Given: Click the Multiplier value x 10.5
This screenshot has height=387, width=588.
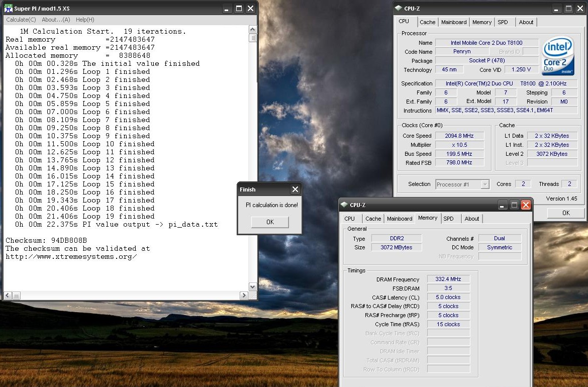Looking at the screenshot, I should coord(459,145).
